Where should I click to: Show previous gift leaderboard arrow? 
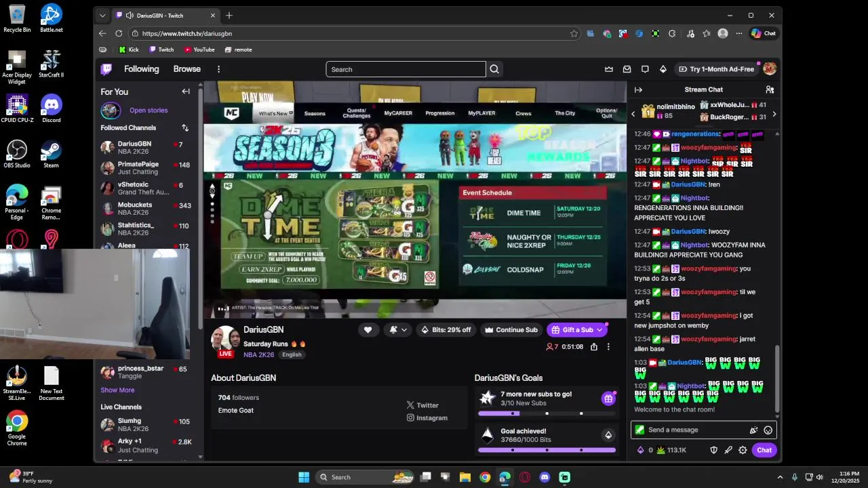633,114
